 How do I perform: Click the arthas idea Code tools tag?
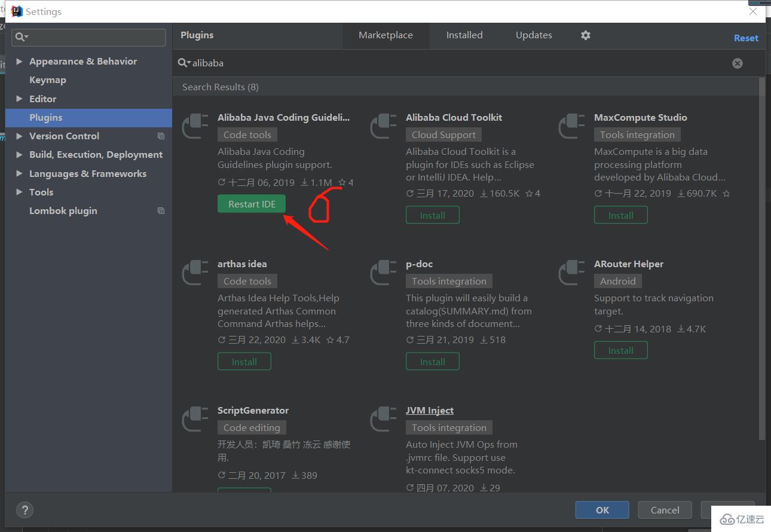click(x=247, y=282)
